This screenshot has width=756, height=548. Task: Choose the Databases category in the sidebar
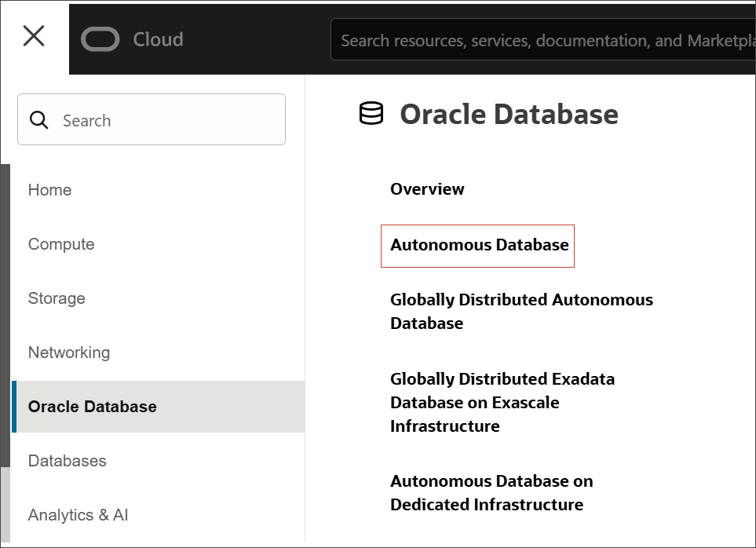point(68,461)
